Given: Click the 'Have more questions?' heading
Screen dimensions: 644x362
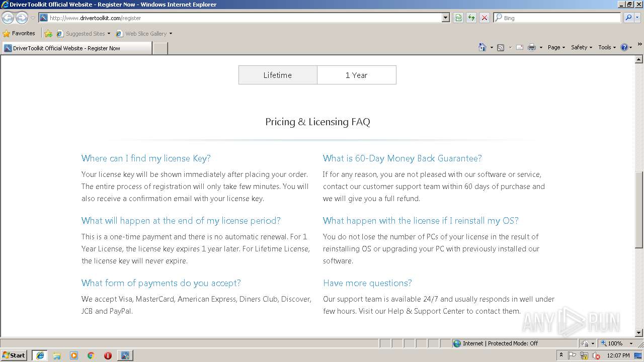Looking at the screenshot, I should click(367, 283).
